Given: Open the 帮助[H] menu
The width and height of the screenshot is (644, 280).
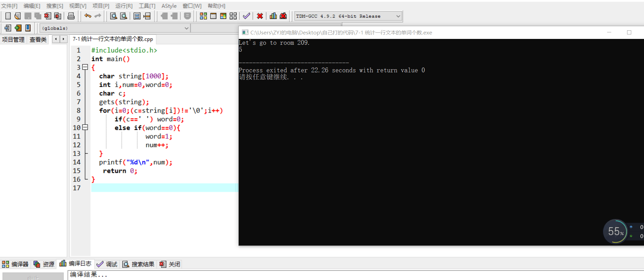Looking at the screenshot, I should [x=216, y=6].
